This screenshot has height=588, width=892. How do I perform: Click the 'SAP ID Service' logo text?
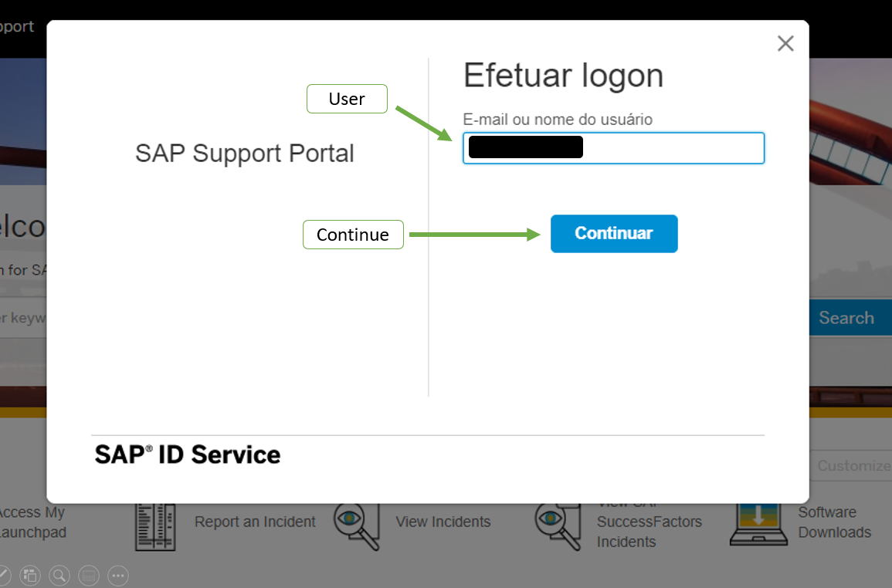tap(188, 455)
